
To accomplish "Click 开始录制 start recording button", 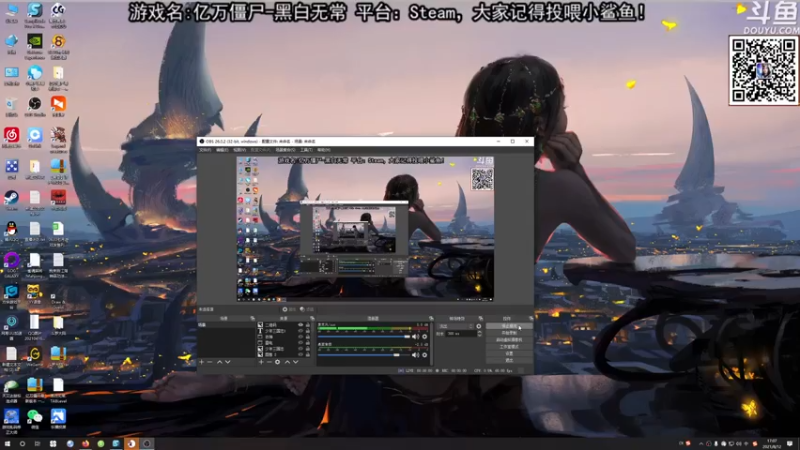I will click(509, 333).
